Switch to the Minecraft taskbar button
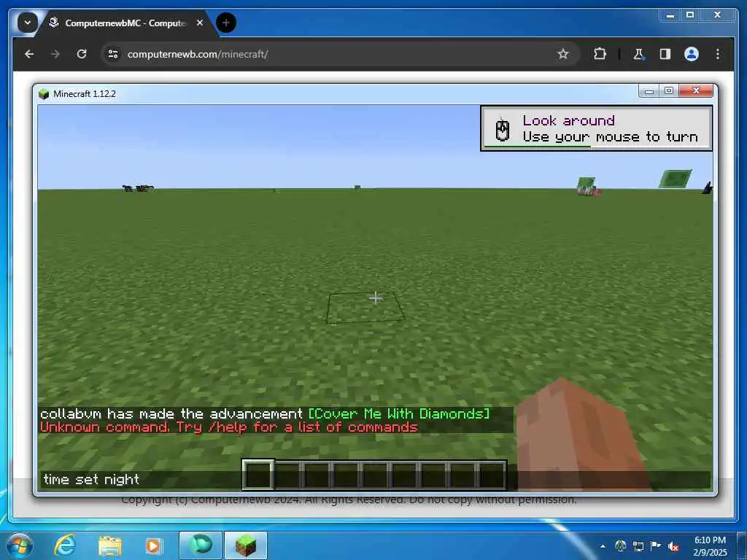 [246, 545]
